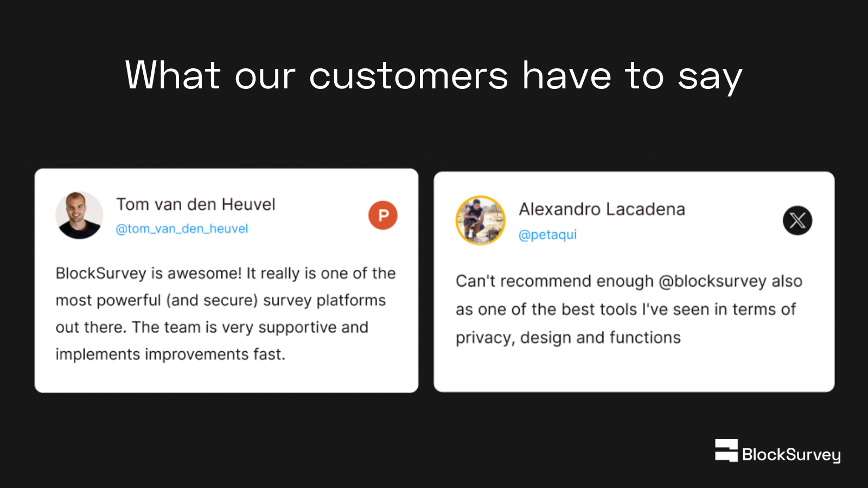Click the line implements improvements fast
This screenshot has width=868, height=488.
[x=170, y=354]
